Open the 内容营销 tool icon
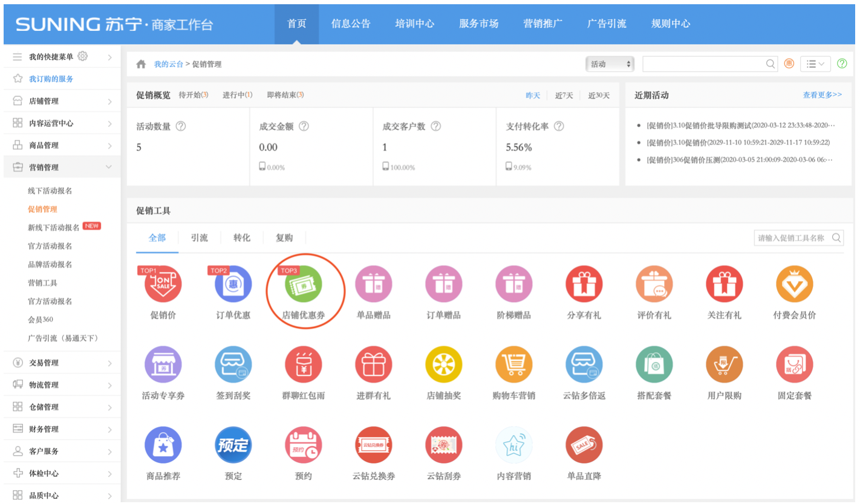This screenshot has width=860, height=504. 514,445
